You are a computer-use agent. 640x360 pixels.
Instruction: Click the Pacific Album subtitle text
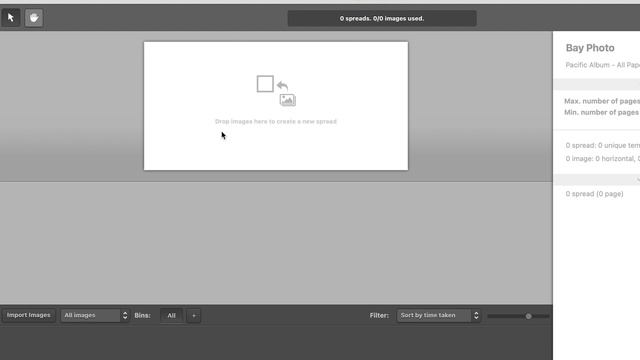pos(602,65)
